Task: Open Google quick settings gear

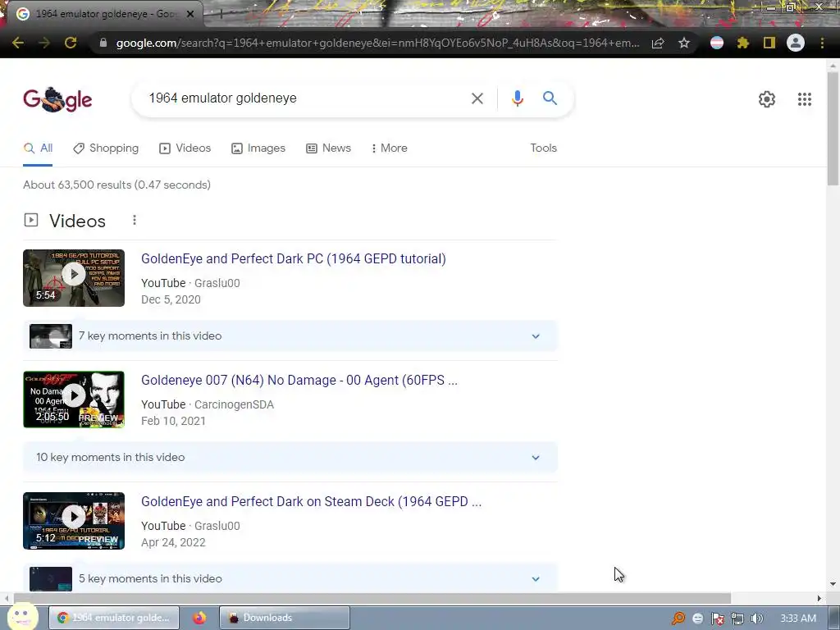Action: pos(767,99)
